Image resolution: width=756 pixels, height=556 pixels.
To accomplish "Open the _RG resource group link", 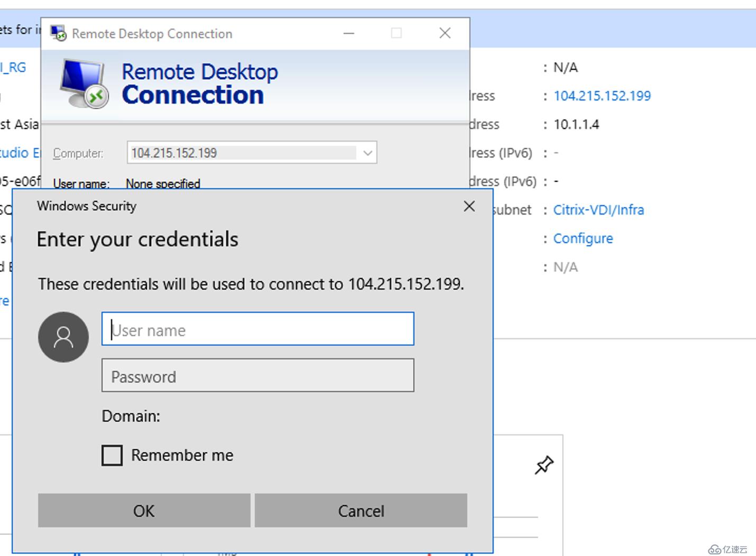I will point(13,67).
